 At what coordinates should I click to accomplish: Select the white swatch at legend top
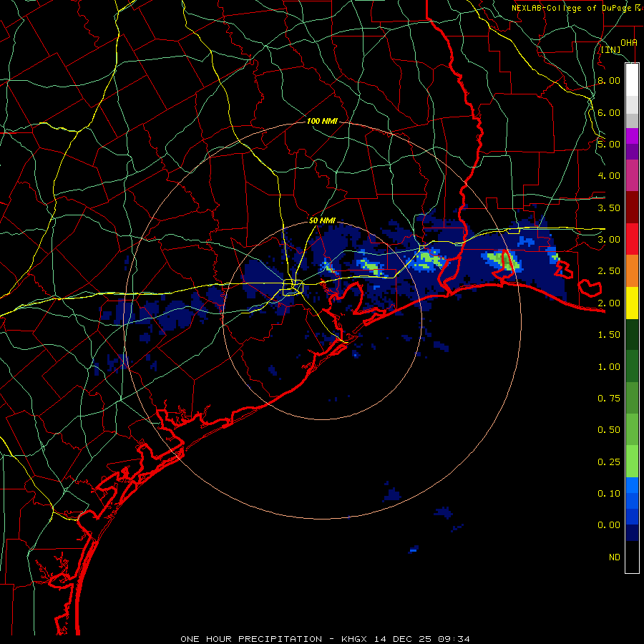[x=632, y=80]
